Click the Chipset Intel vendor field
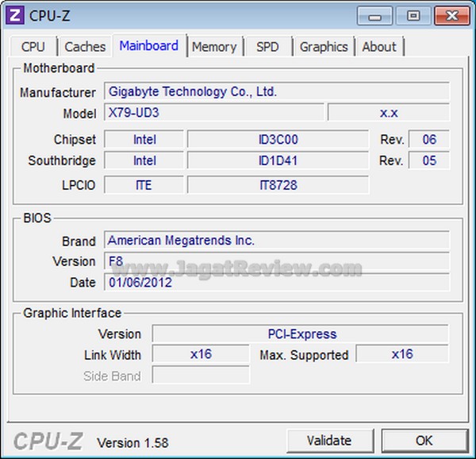 pyautogui.click(x=144, y=139)
